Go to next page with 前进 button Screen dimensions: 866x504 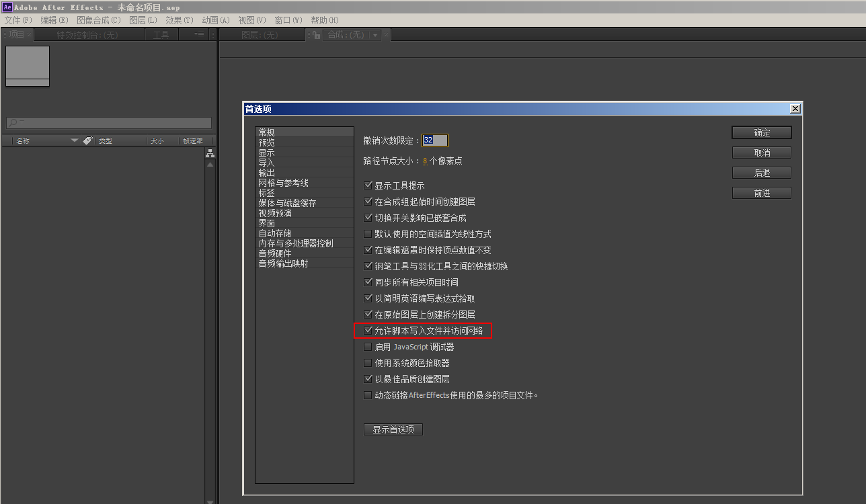coord(762,193)
